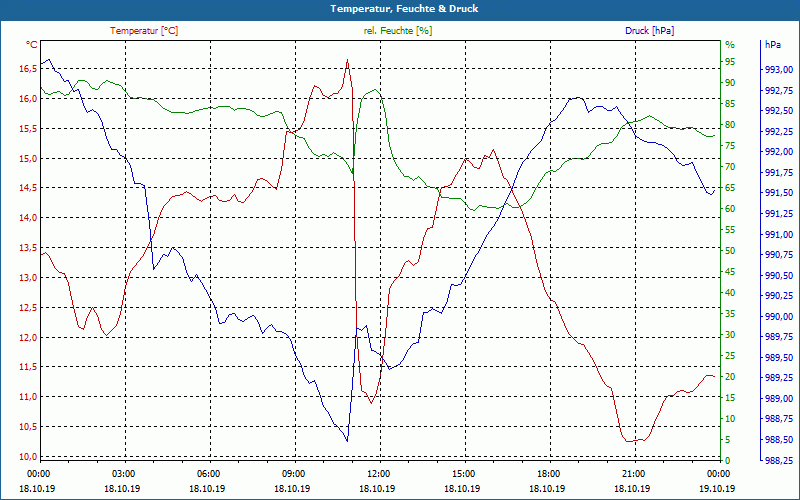Click temperature axis value "12,0"
This screenshot has width=800, height=500.
[29, 337]
